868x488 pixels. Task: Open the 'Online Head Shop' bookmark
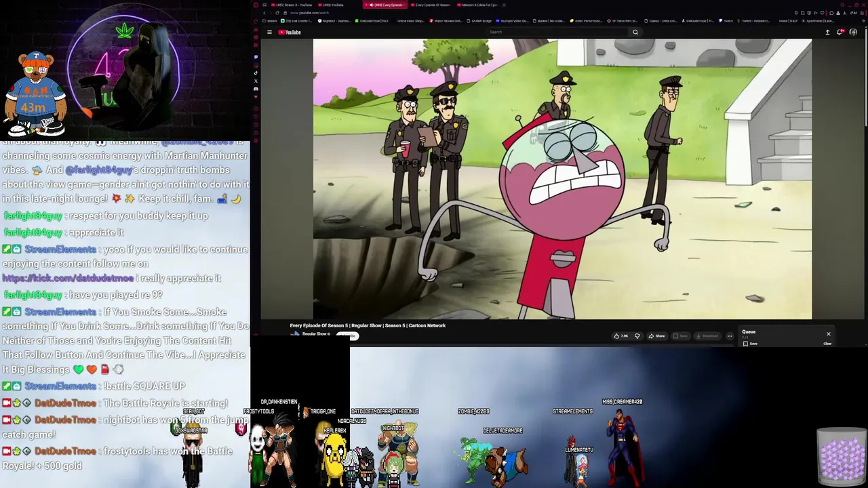click(410, 21)
